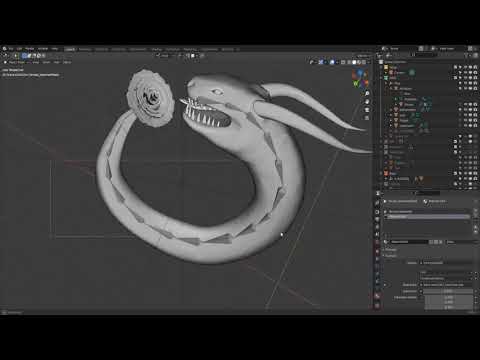Viewport: 480px width, 360px height.
Task: Choose the 'invert selection' mode icon
Action: (39, 56)
